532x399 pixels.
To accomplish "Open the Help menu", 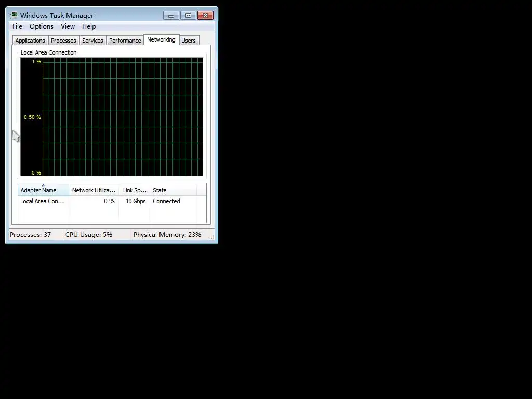I will (89, 26).
